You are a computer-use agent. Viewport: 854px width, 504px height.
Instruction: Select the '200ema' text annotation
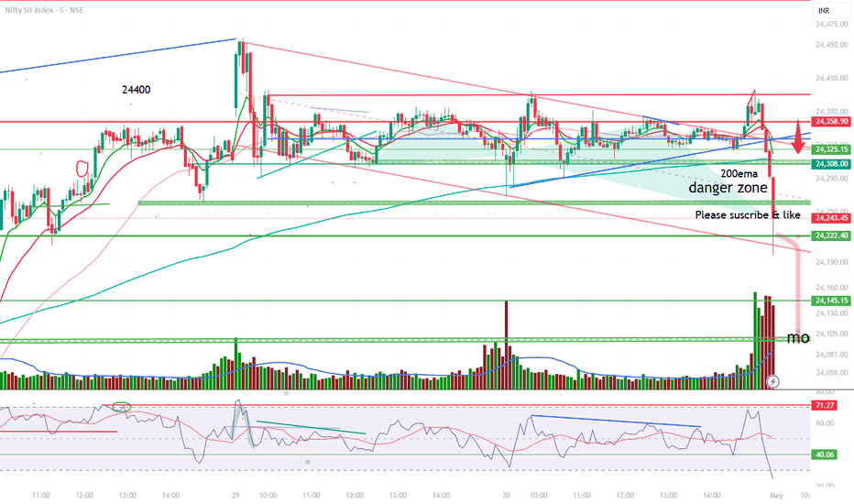[739, 174]
